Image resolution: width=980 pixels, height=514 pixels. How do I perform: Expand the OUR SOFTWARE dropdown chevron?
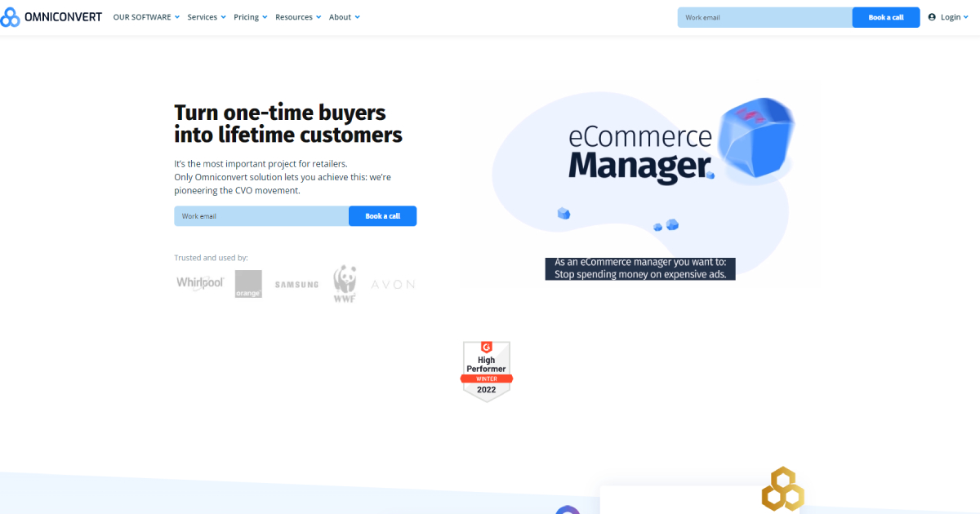click(177, 17)
